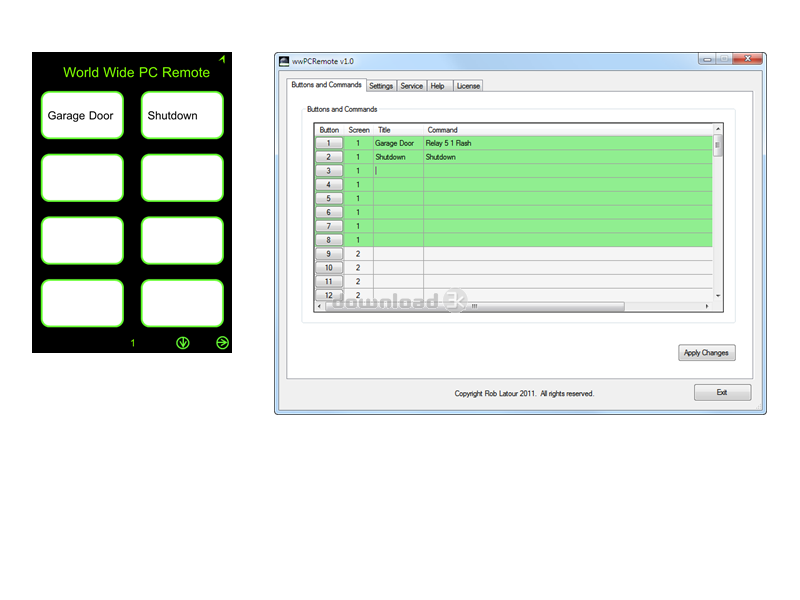This screenshot has height=600, width=800.
Task: Click horizontal scrollbar right arrow
Action: (707, 306)
